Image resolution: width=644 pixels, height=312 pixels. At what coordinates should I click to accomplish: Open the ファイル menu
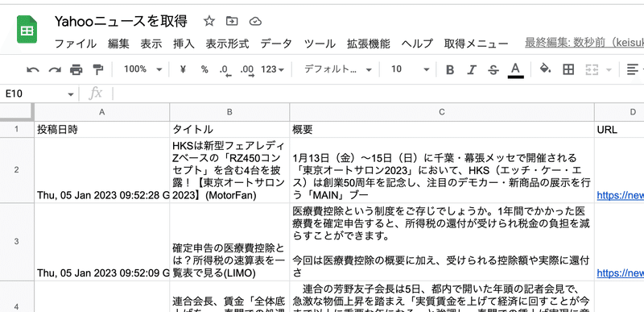point(76,44)
